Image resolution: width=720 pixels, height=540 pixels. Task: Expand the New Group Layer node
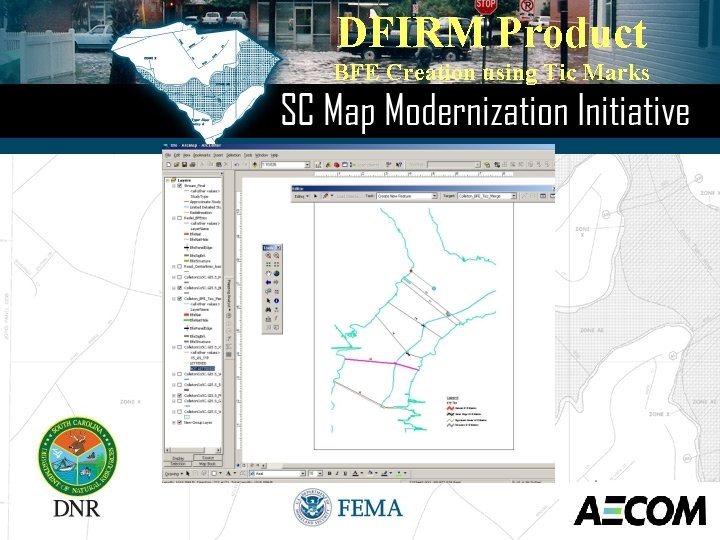pyautogui.click(x=174, y=422)
